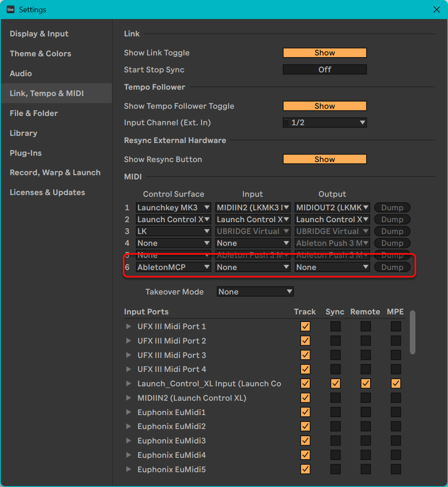Screen dimensions: 448x487
Task: Switch to the Audio settings tab
Action: coord(21,74)
